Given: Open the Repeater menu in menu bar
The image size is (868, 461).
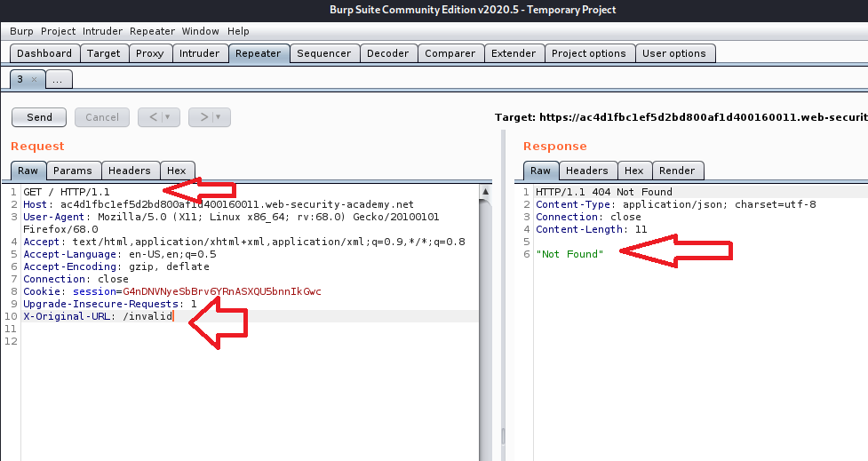Looking at the screenshot, I should (x=152, y=31).
